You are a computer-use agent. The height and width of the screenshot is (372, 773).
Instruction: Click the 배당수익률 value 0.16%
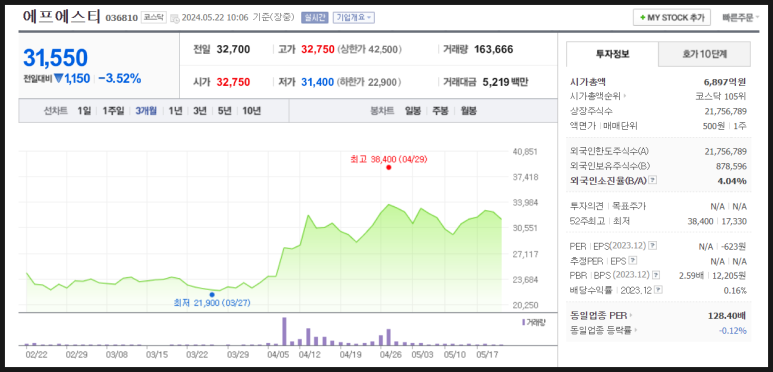pos(735,290)
